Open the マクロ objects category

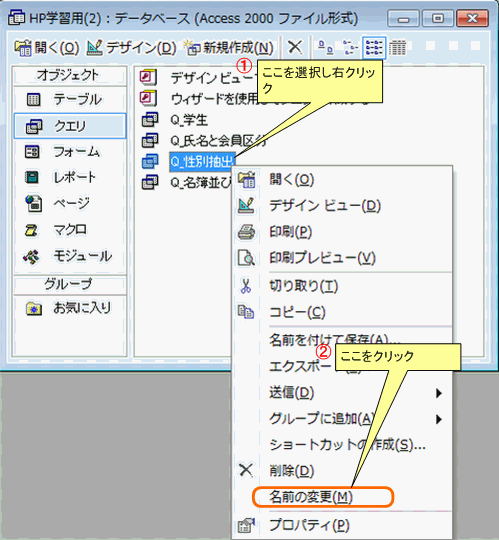tap(70, 230)
